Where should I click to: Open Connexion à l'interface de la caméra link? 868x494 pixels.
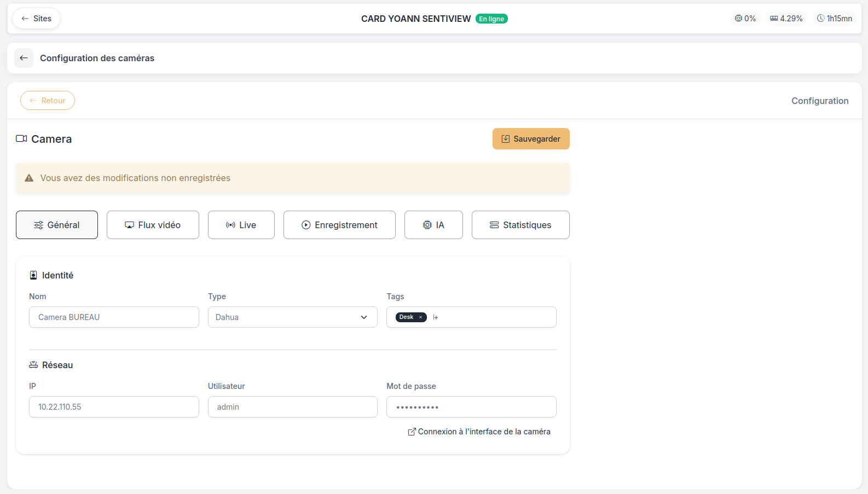click(479, 432)
